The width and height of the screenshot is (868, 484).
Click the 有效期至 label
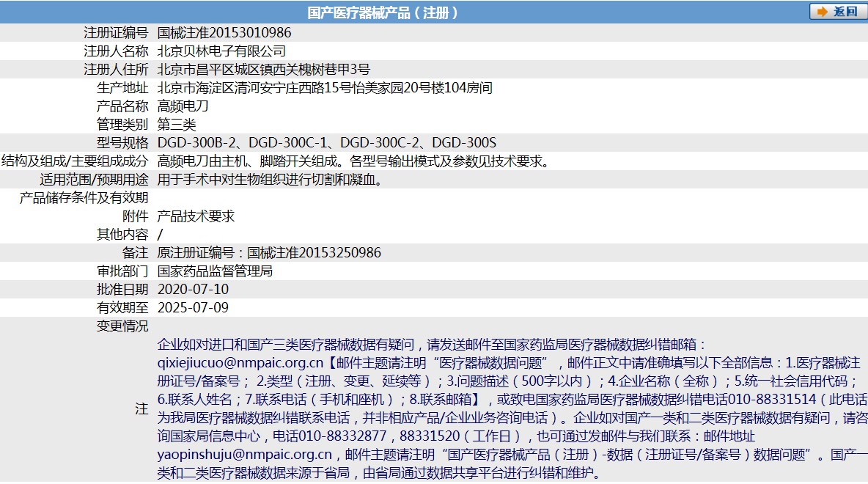pyautogui.click(x=122, y=307)
